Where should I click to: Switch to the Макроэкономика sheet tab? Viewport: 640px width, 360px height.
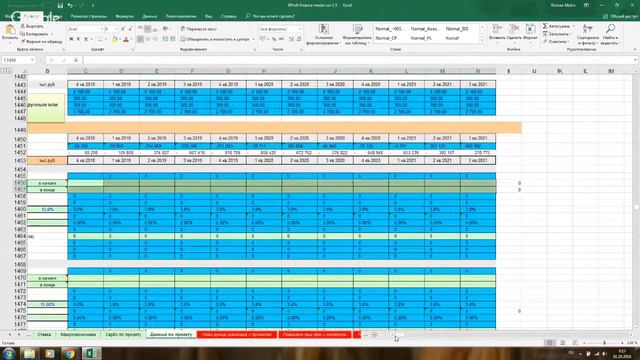(x=78, y=334)
